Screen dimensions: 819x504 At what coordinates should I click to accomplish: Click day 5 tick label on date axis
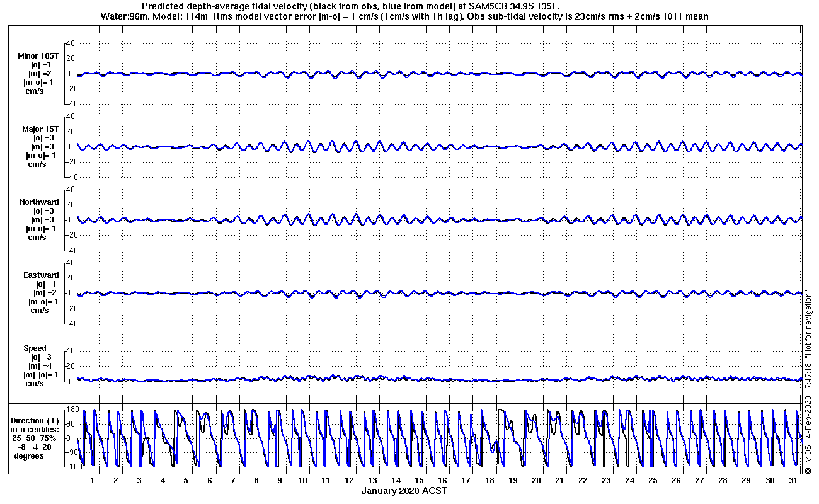[x=186, y=480]
